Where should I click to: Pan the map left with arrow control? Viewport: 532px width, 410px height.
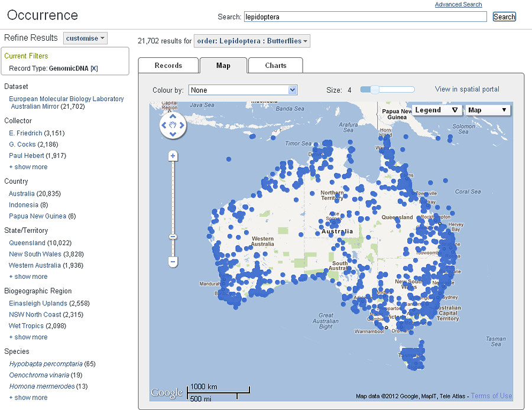click(164, 125)
